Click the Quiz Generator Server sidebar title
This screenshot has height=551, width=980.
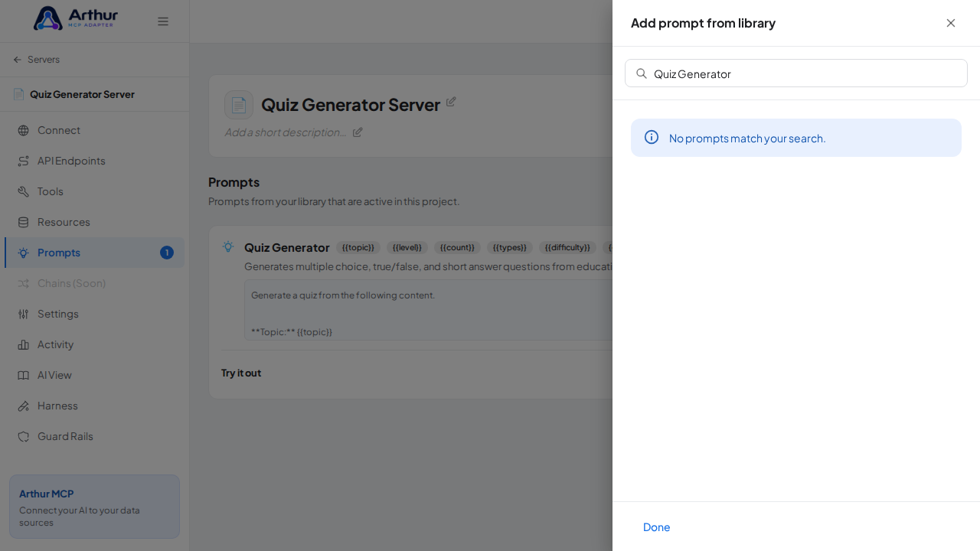[x=82, y=94]
